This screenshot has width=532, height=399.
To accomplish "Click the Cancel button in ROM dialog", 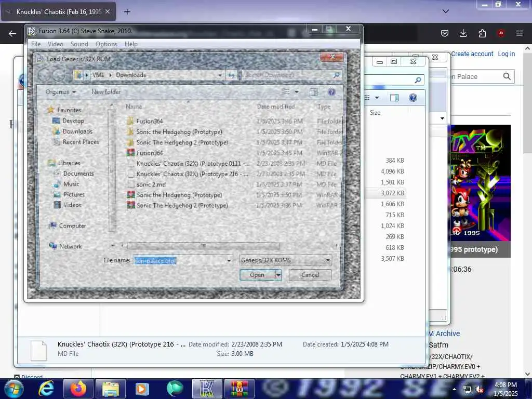I will coord(310,275).
